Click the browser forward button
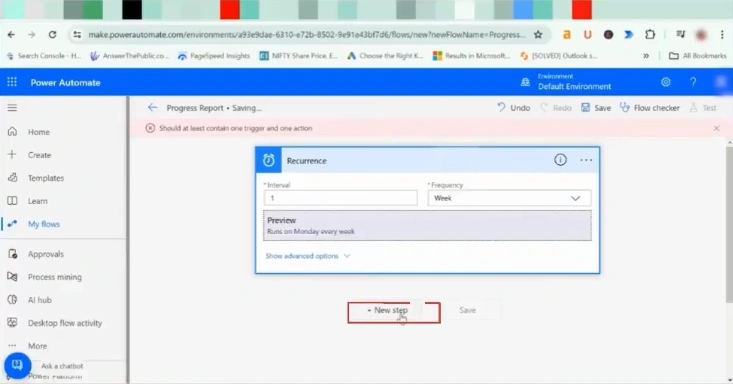Image resolution: width=733 pixels, height=384 pixels. (x=31, y=35)
